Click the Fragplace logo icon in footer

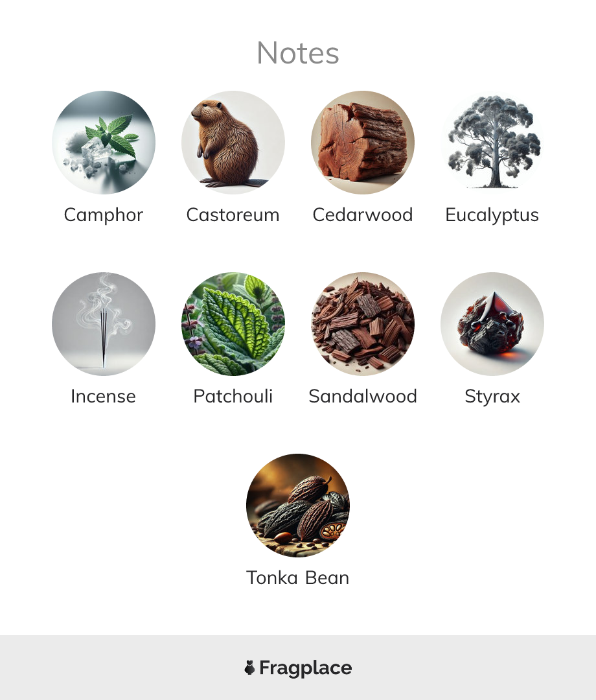tap(249, 668)
